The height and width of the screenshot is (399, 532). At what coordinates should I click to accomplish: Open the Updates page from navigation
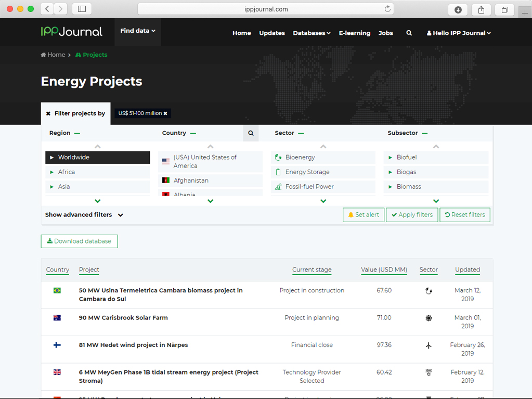click(x=271, y=33)
